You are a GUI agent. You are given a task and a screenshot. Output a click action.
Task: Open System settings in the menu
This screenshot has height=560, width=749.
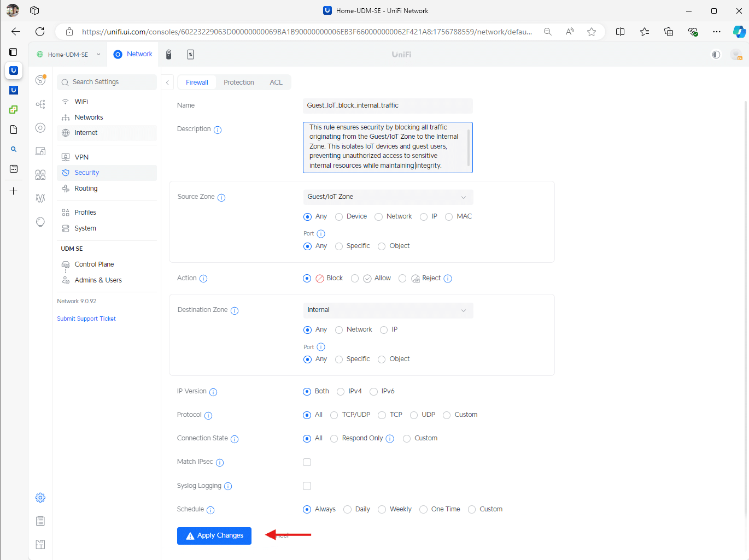click(x=107, y=228)
